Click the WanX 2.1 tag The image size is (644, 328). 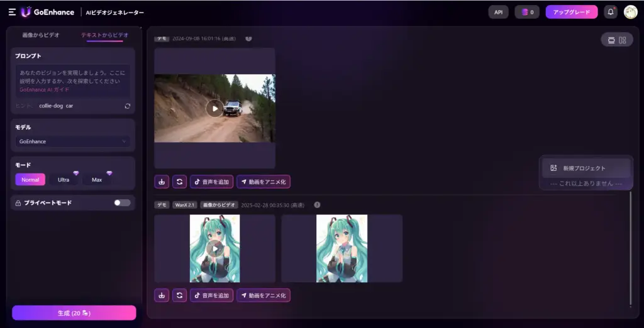coord(184,205)
